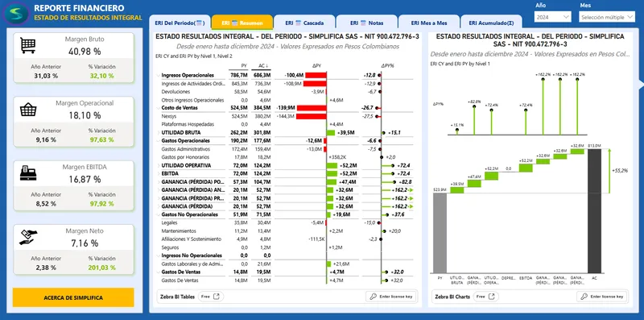Click the shopping cart icon on Margen Bruto
Image resolution: width=644 pixels, height=320 pixels.
28,46
